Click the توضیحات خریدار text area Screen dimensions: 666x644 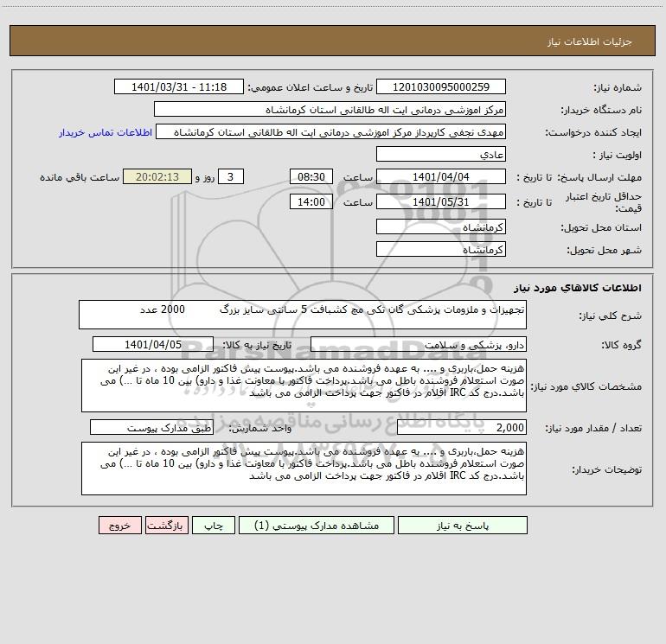pyautogui.click(x=304, y=469)
